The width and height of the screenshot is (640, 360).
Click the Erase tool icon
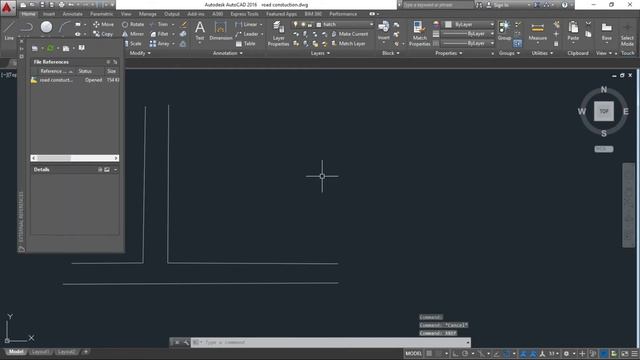pyautogui.click(x=184, y=24)
